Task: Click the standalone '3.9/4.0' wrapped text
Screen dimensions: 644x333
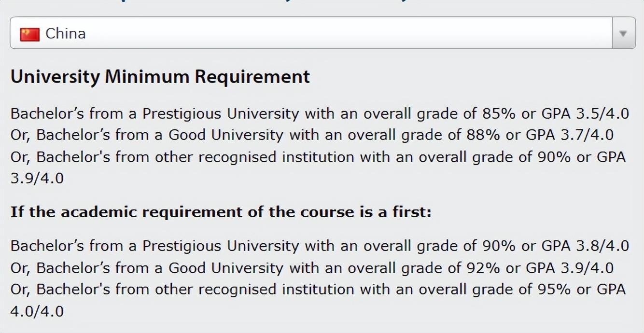Action: 37,179
